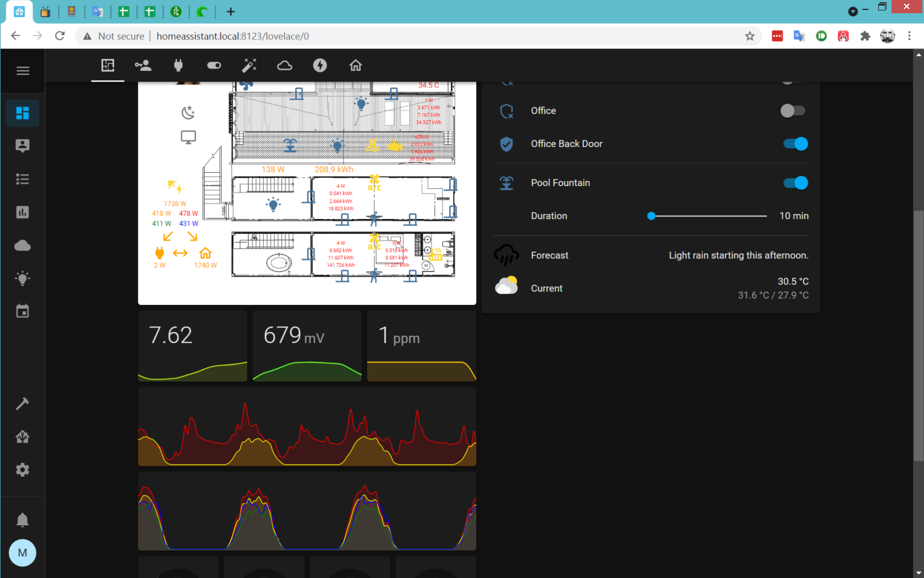Open the Supervisor icon in sidebar

23,437
